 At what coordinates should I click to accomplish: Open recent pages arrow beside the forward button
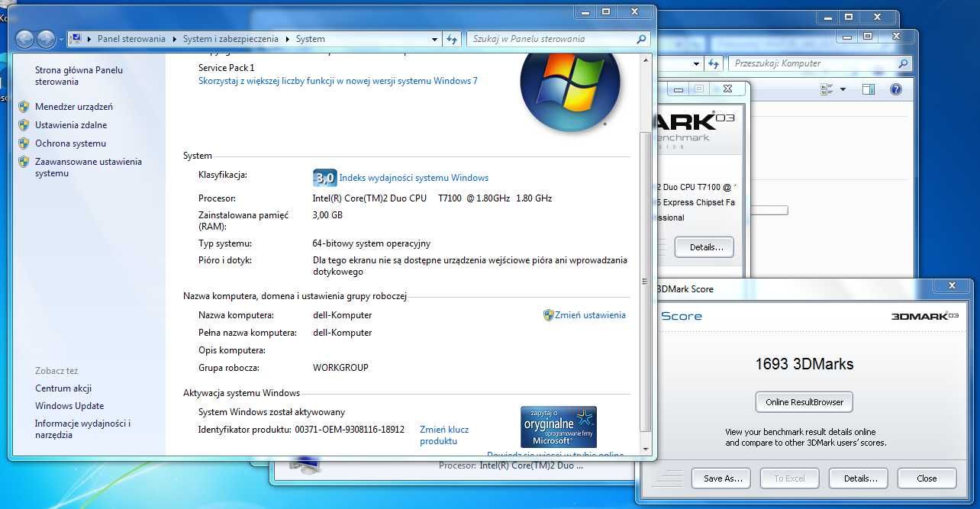(x=62, y=39)
